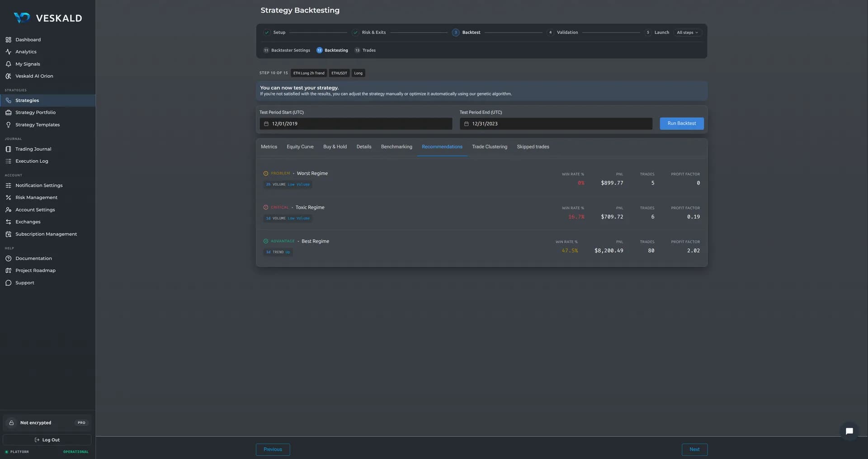Select the Backtesting sub-step
The width and height of the screenshot is (868, 459).
pyautogui.click(x=332, y=50)
